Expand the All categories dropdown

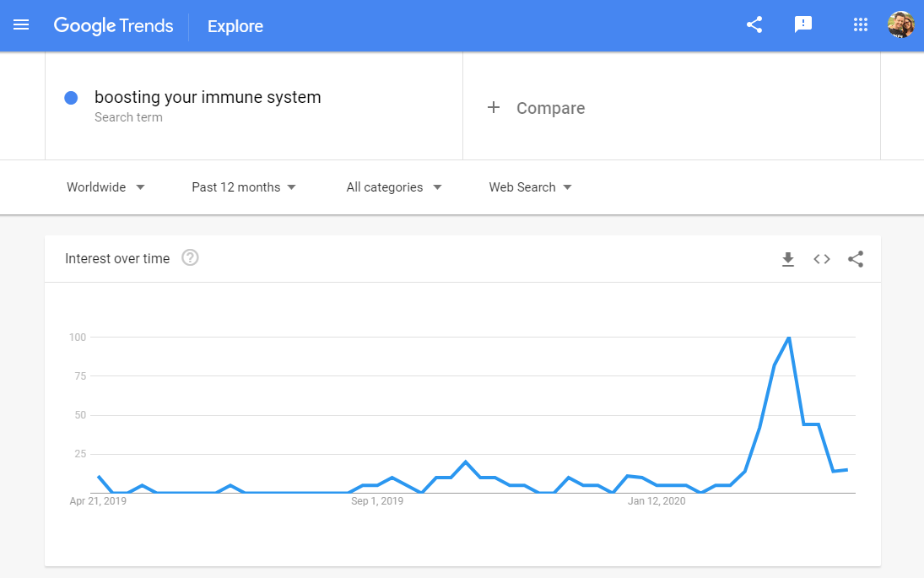coord(394,187)
